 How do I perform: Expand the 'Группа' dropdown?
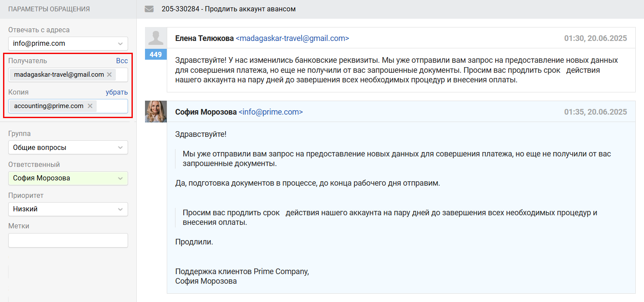click(x=68, y=147)
